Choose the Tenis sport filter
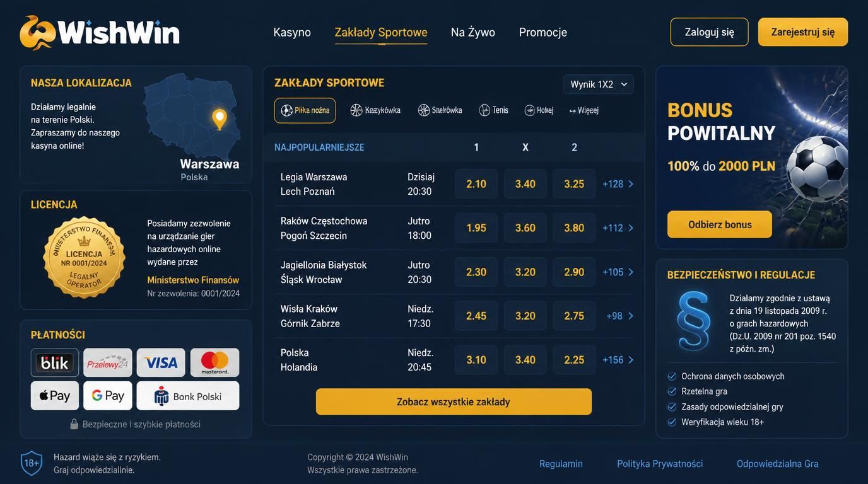Image resolution: width=868 pixels, height=484 pixels. click(x=493, y=110)
